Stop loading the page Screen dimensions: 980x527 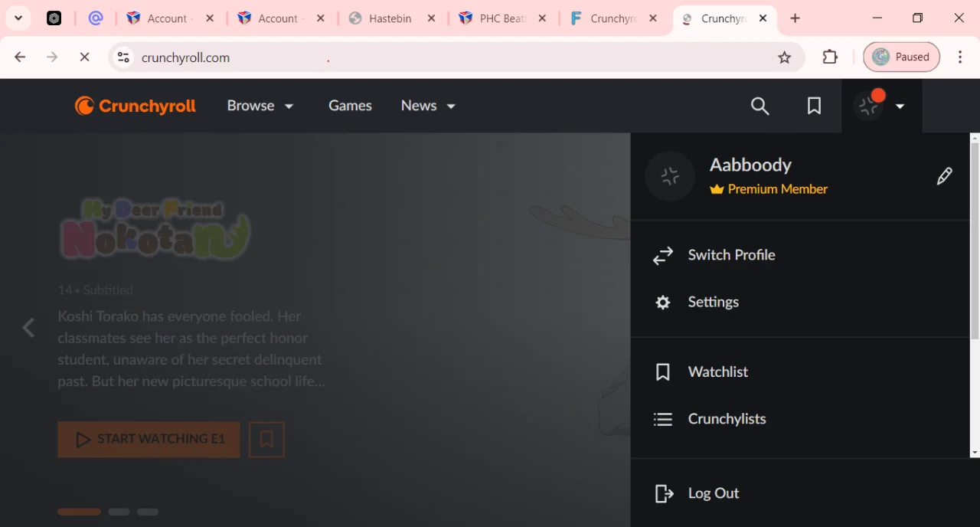point(84,57)
